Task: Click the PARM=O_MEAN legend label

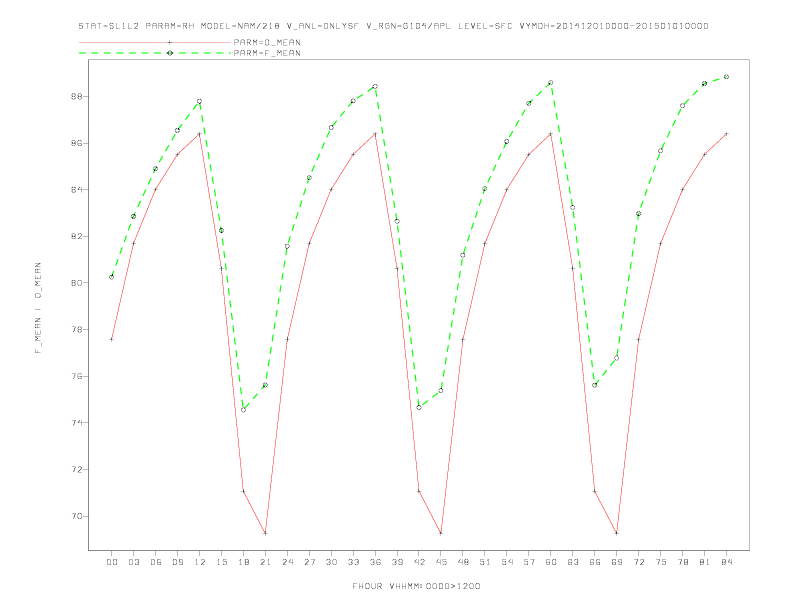Action: [x=267, y=42]
